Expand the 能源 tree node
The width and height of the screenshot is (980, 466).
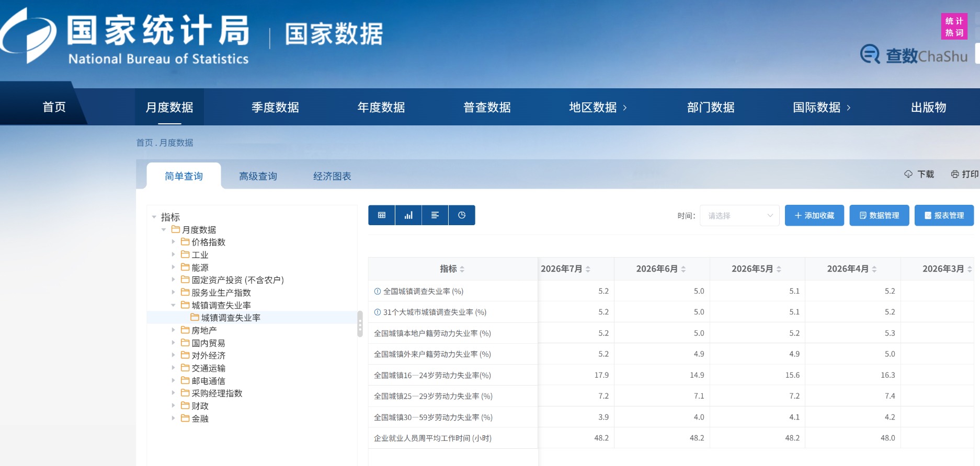point(174,267)
